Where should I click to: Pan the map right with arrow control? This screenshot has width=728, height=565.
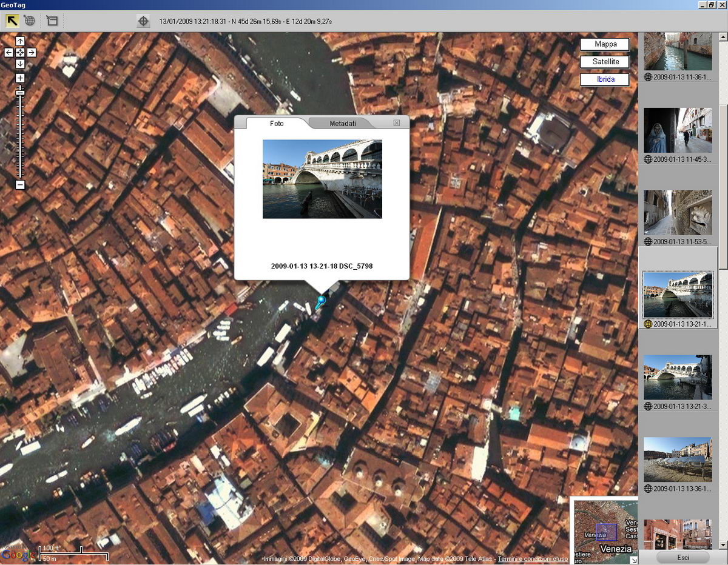tap(32, 52)
